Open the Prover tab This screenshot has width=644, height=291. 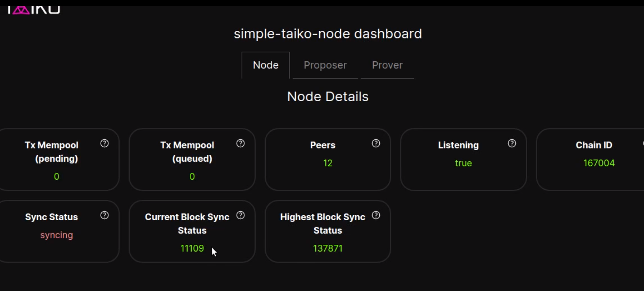point(387,65)
